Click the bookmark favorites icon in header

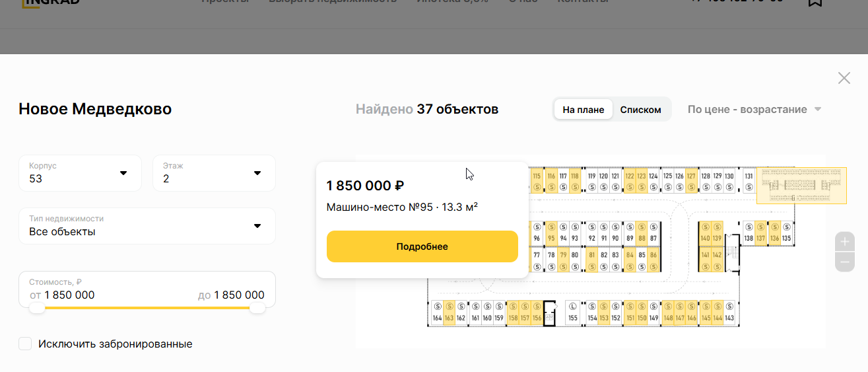pyautogui.click(x=815, y=2)
